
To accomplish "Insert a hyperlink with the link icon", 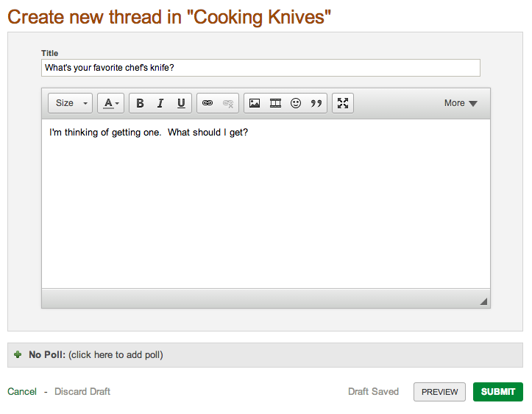I will click(x=208, y=103).
